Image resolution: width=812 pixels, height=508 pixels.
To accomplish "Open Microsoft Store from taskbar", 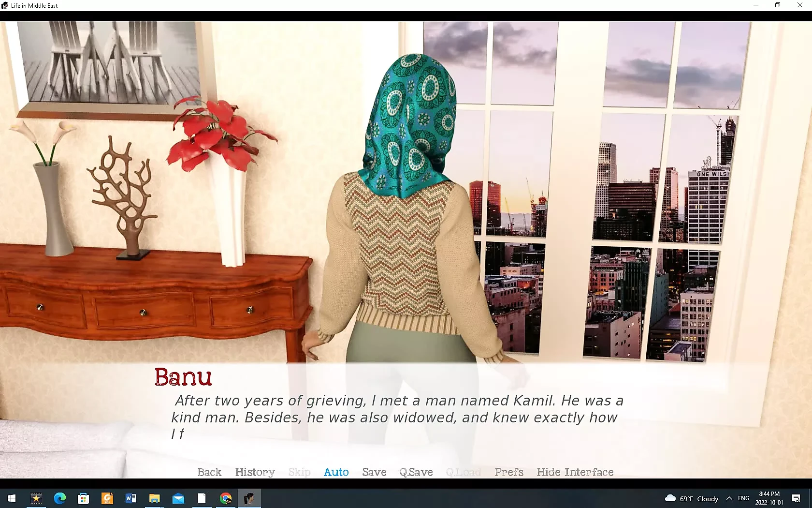I will [83, 498].
